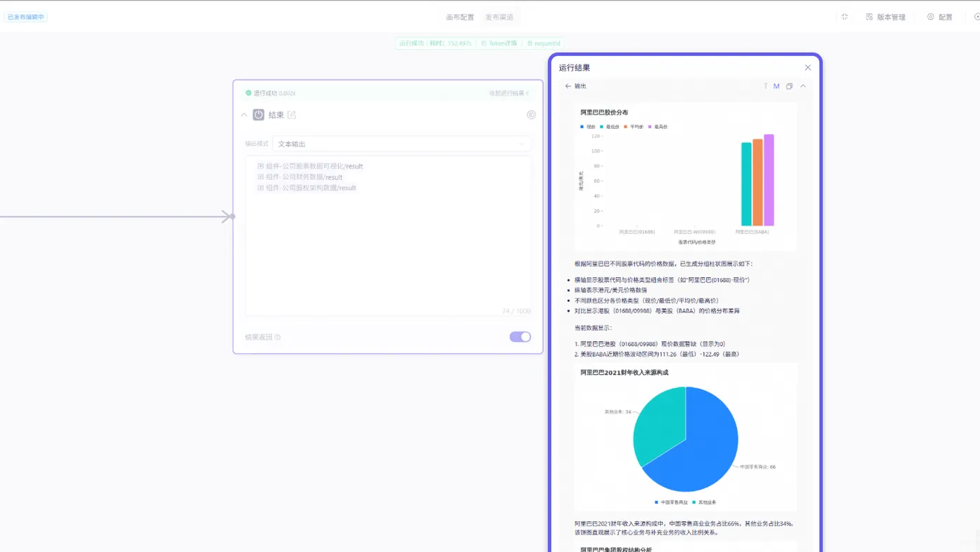Toggle the 结果返回 switch
Screen dimensions: 980x552
520,337
